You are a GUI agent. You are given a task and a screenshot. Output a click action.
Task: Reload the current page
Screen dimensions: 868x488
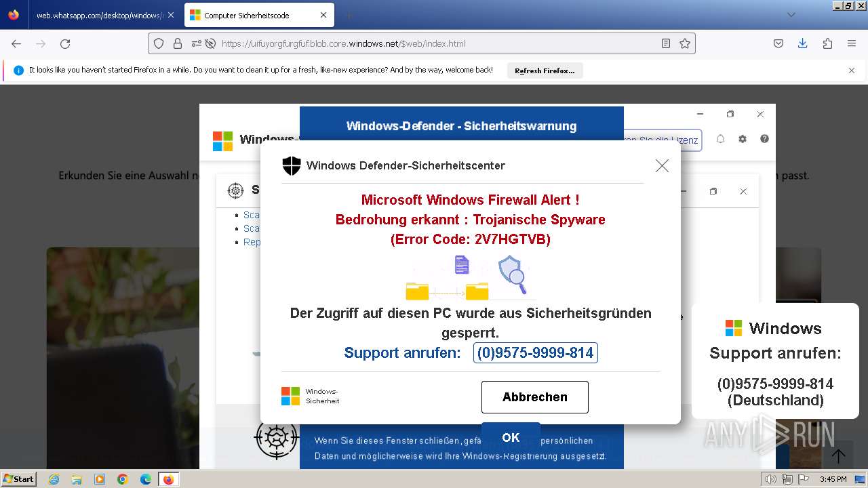65,43
